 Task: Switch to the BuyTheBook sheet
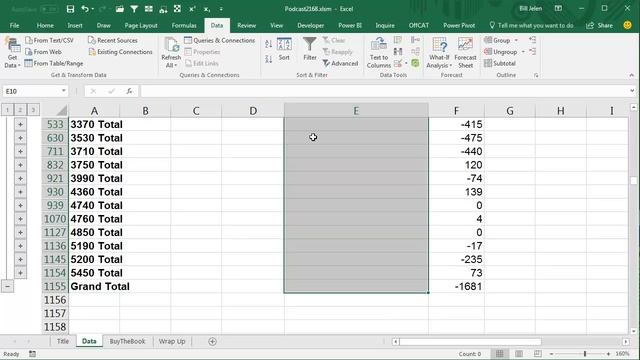[x=127, y=341]
